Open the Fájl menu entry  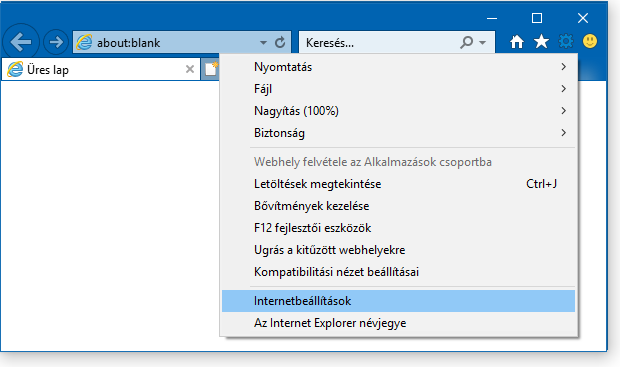pos(398,89)
